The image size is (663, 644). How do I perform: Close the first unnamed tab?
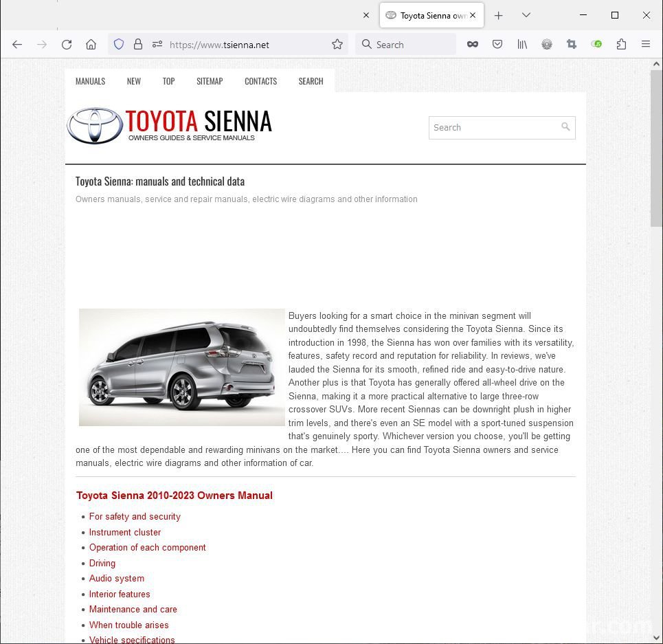(x=366, y=15)
